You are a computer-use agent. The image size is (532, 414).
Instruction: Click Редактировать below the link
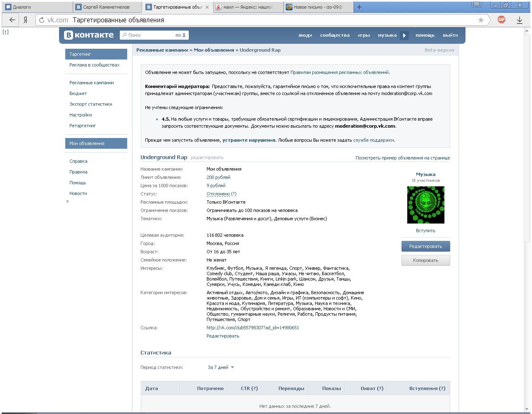coord(223,336)
